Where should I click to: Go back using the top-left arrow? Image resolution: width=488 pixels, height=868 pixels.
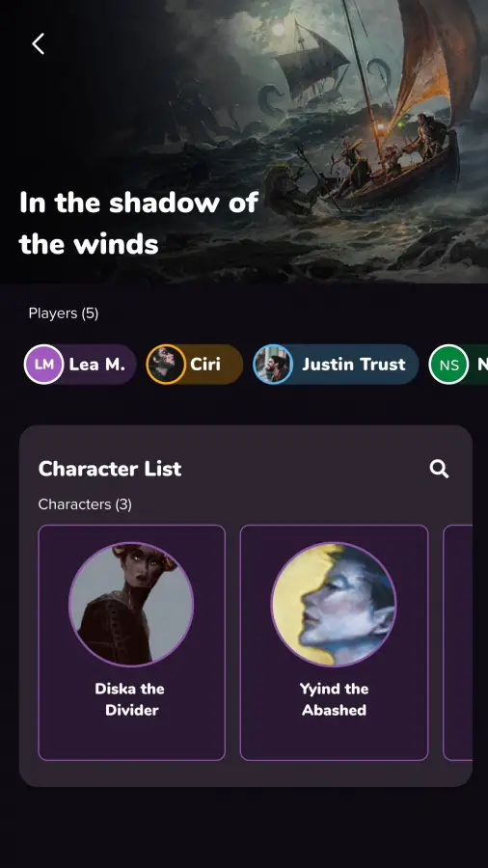(38, 43)
